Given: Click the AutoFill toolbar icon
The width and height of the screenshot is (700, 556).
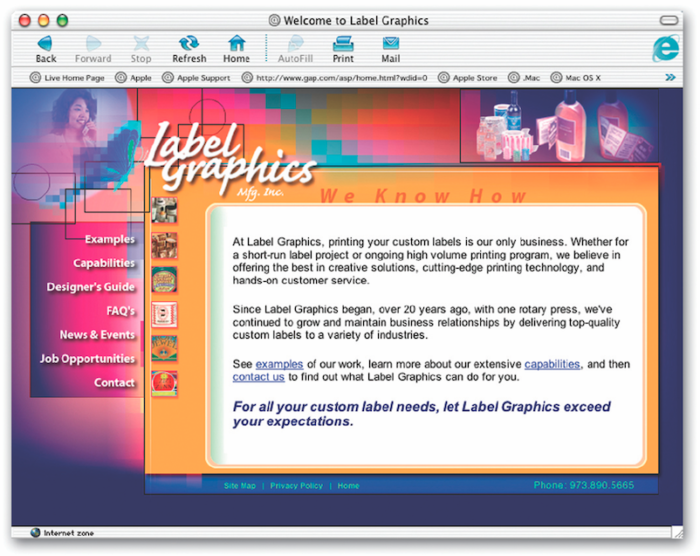Looking at the screenshot, I should [x=295, y=49].
